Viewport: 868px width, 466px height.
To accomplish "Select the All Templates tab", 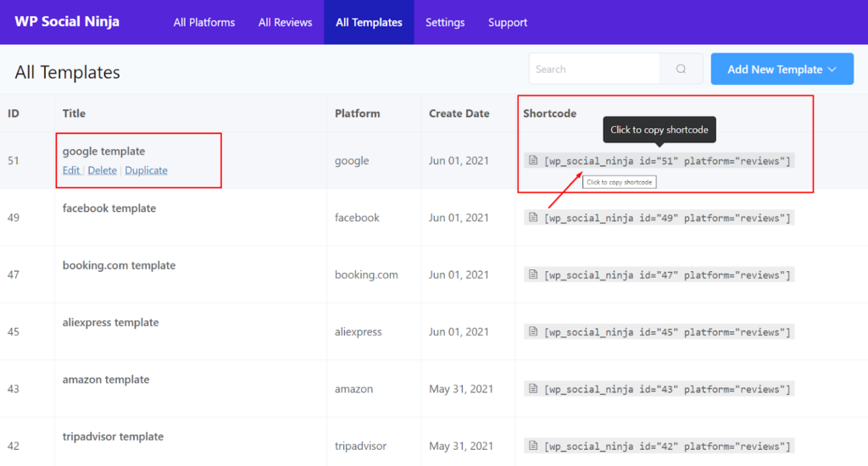I will pos(369,23).
